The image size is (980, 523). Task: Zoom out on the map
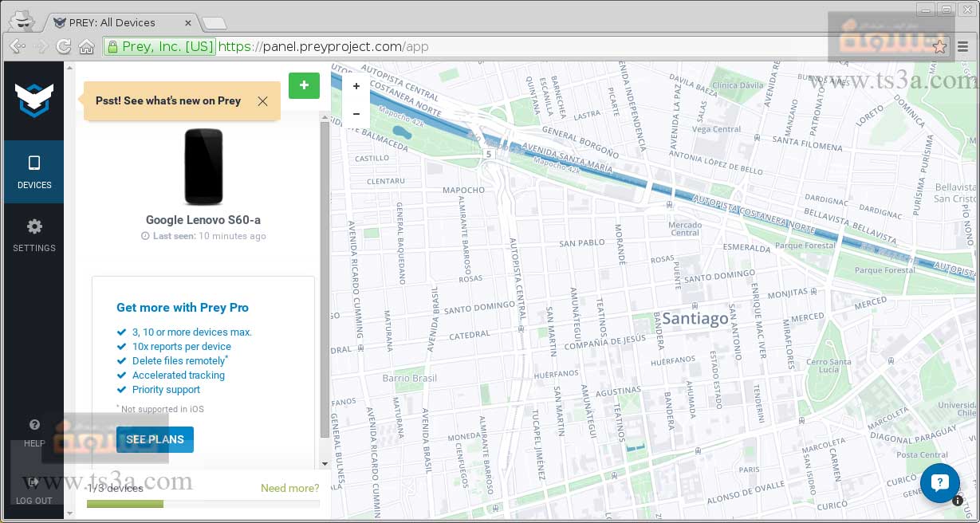(x=356, y=113)
